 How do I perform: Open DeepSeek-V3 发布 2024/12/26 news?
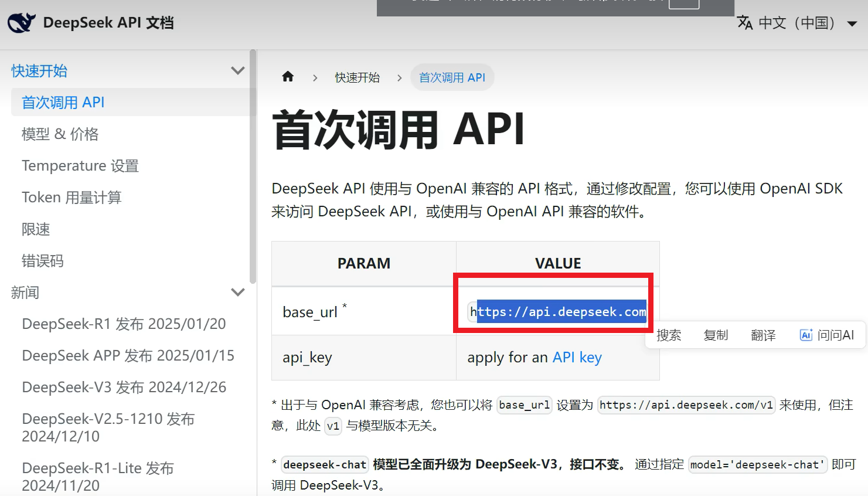coord(124,387)
